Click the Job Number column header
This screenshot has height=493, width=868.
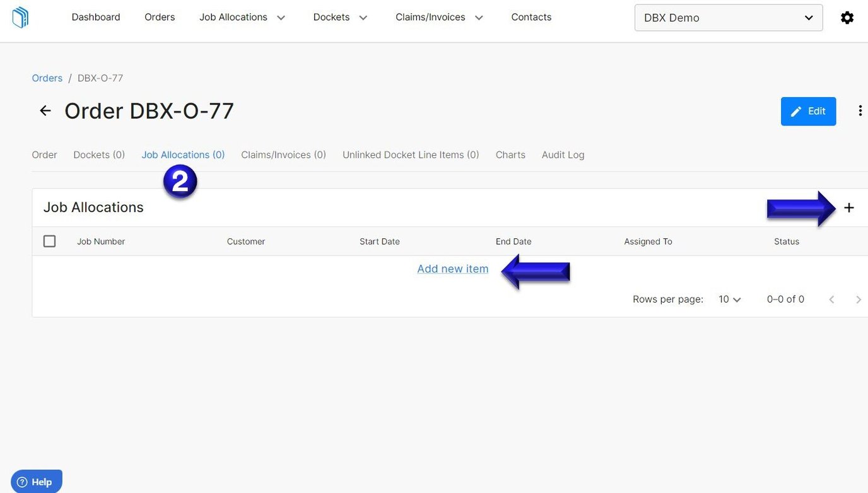pos(100,241)
